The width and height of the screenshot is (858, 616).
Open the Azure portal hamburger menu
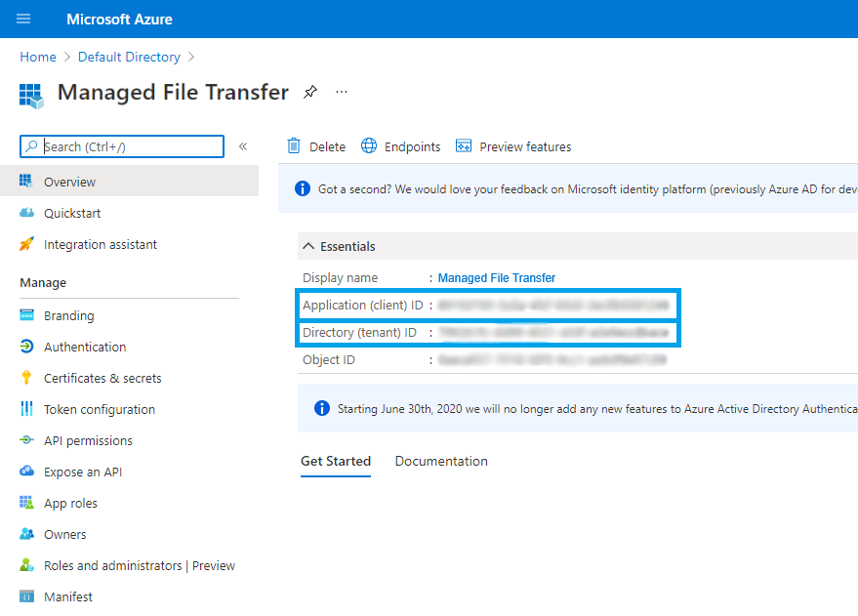23,20
